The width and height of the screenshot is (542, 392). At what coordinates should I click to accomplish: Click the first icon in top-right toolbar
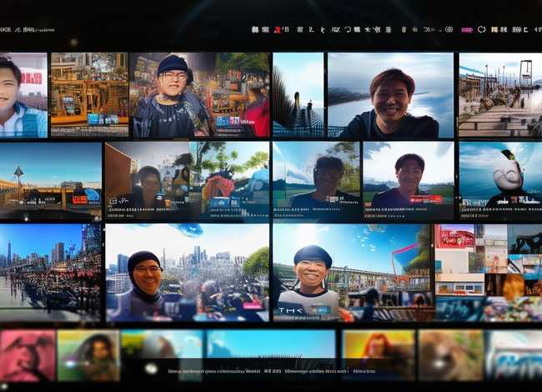coord(254,29)
